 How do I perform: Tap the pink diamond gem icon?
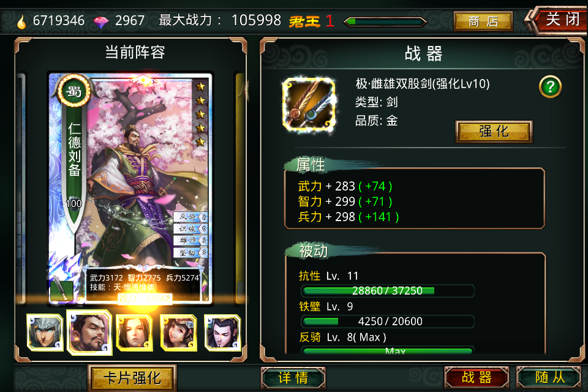[x=100, y=22]
